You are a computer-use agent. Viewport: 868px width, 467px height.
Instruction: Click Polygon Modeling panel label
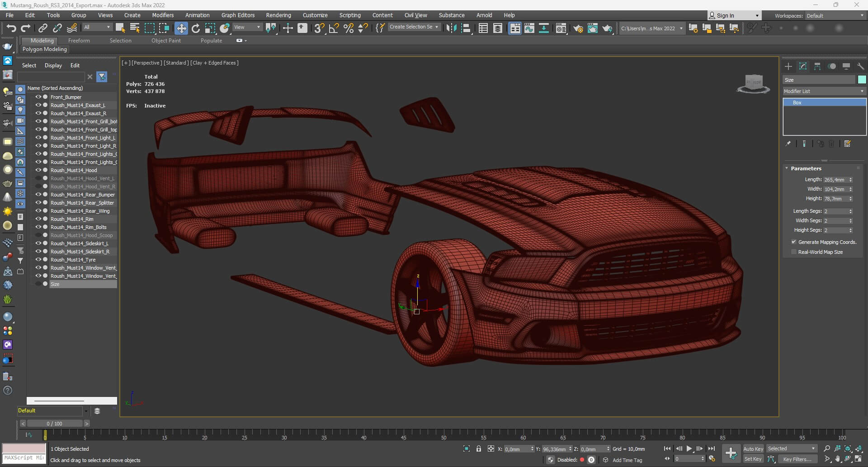[45, 49]
